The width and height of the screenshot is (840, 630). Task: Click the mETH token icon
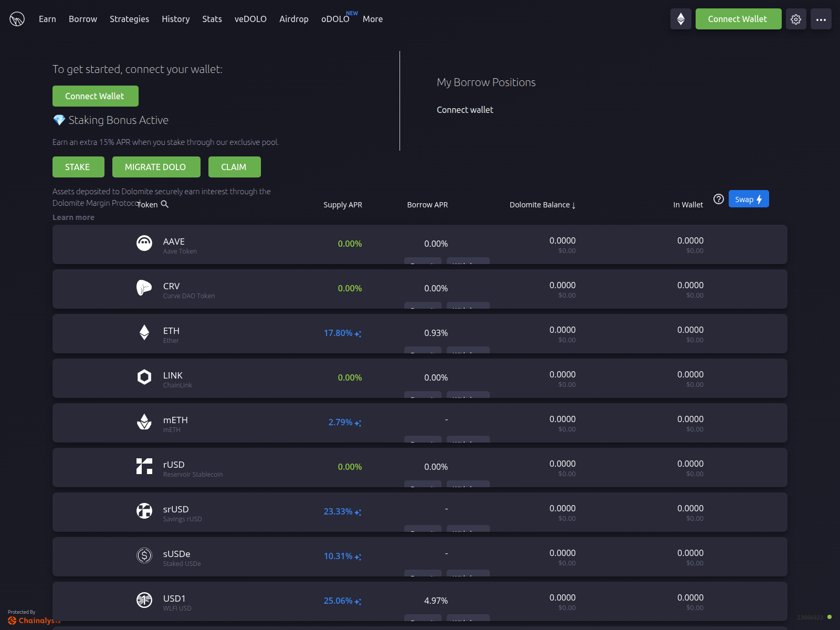point(144,422)
